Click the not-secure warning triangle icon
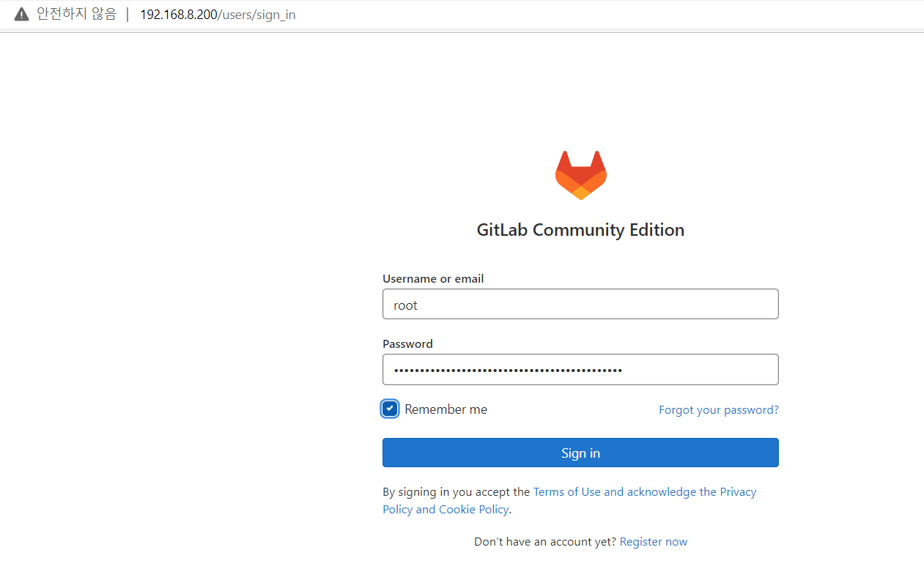The width and height of the screenshot is (924, 580). click(x=22, y=15)
